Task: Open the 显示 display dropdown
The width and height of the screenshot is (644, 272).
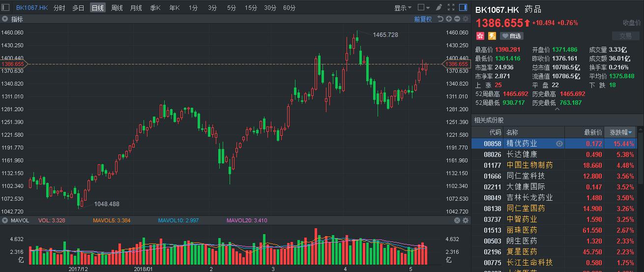Action: (403, 8)
